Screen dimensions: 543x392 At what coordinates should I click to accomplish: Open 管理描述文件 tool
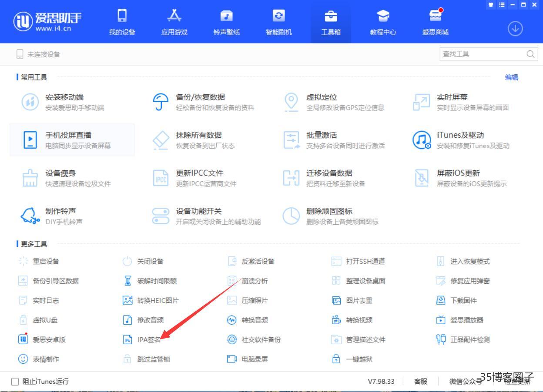coord(359,339)
